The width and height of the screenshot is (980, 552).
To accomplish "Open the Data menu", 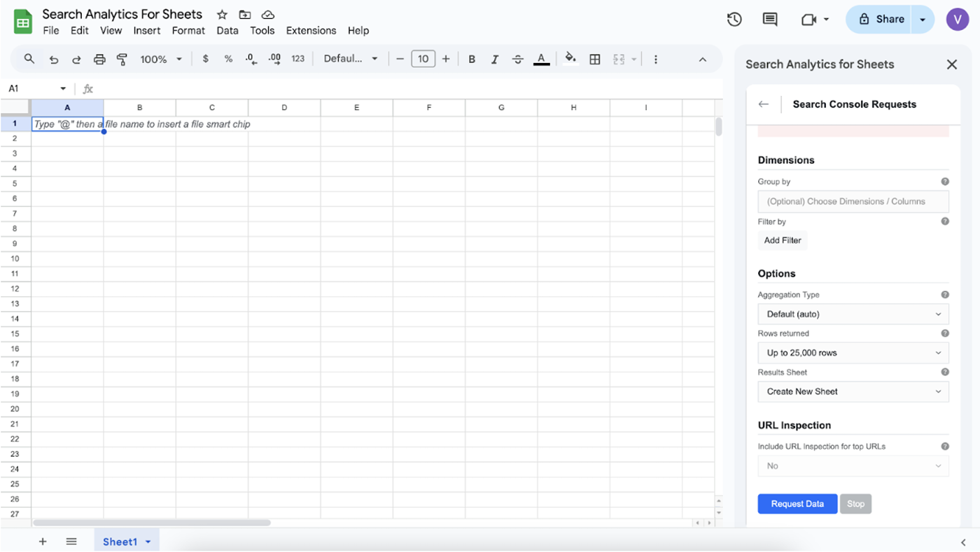I will (227, 31).
